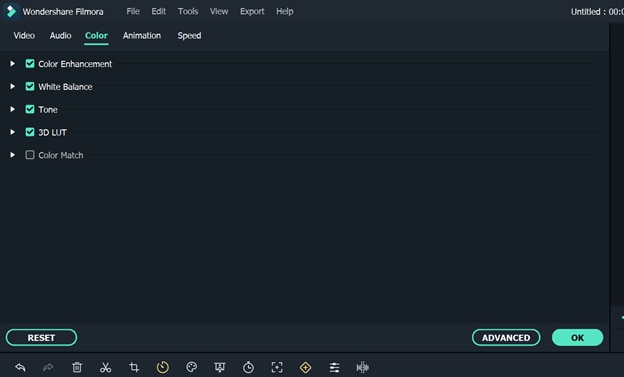Click the Color Match label text
Screen dimensions: 624x377
(x=60, y=155)
